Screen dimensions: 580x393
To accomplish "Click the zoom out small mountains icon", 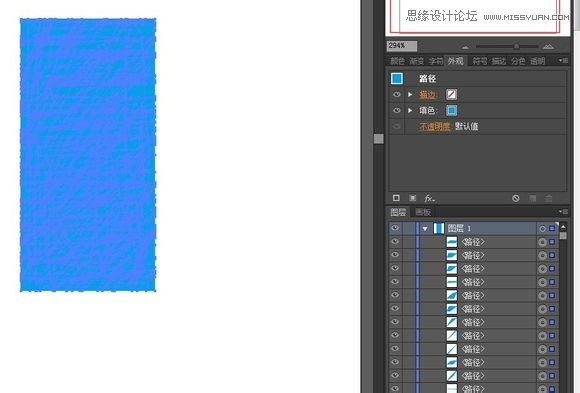I will [465, 47].
